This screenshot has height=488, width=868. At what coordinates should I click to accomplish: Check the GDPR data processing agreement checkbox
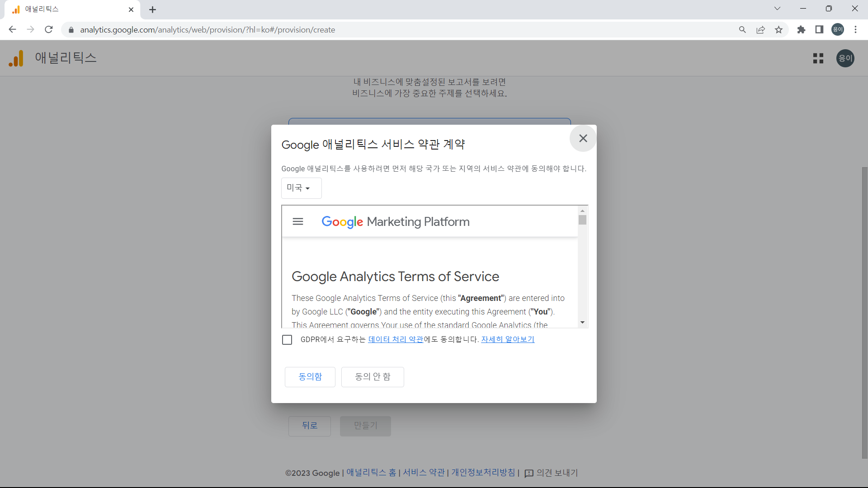click(x=287, y=339)
